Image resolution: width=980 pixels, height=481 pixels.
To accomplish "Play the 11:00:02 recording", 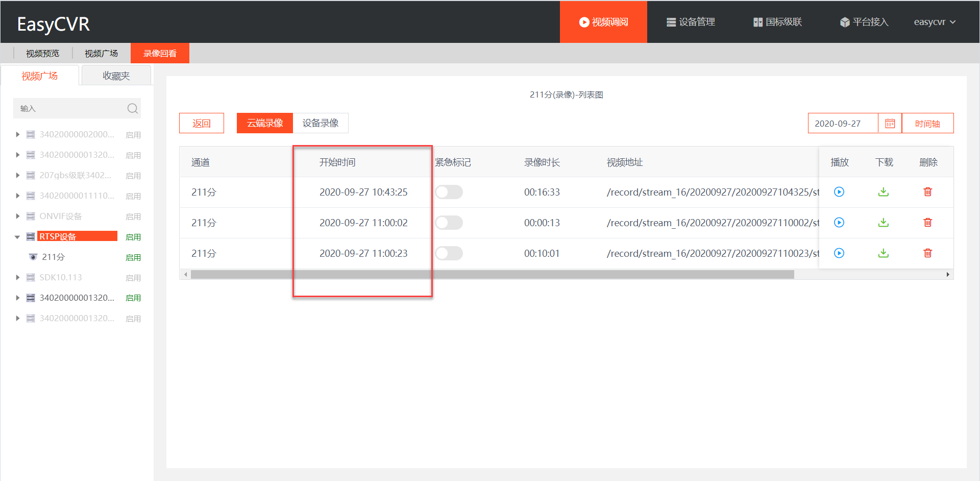I will 839,223.
